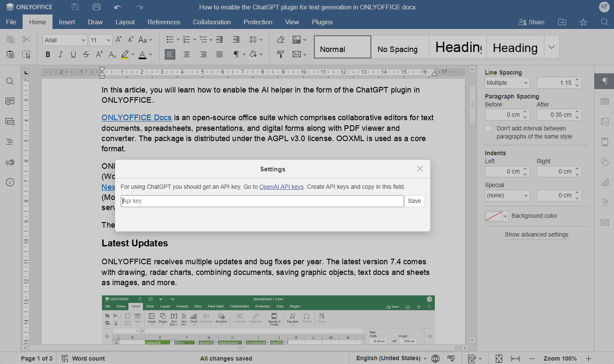Viewport: 614px width, 364px height.
Task: Open Feedback and Support megaphone icon
Action: tap(10, 162)
